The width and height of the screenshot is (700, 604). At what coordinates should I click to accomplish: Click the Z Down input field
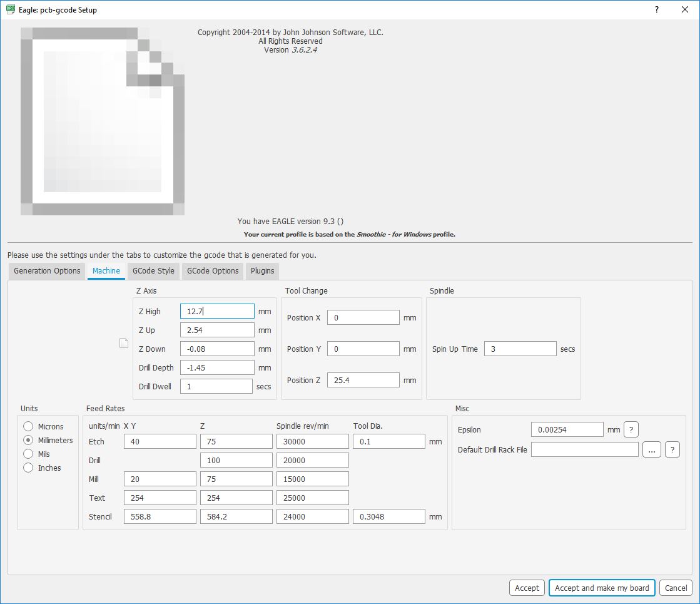[x=218, y=349]
